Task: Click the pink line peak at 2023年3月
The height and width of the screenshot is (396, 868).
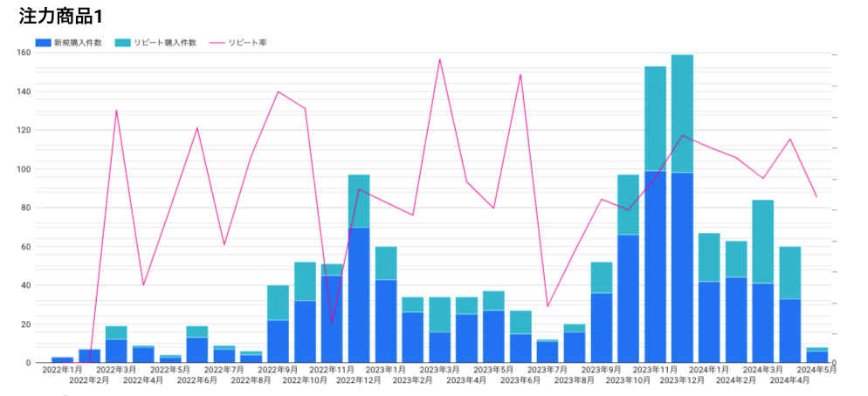Action: [439, 59]
